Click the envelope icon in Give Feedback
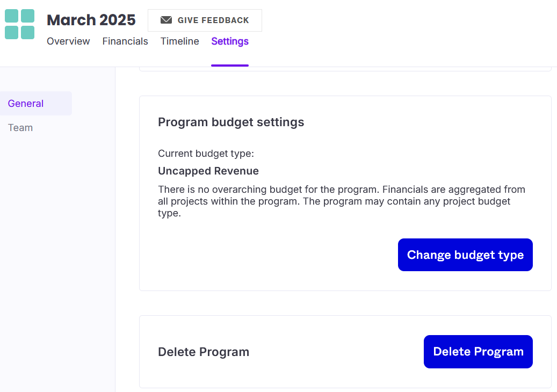Viewport: 557px width, 392px height. coord(166,20)
